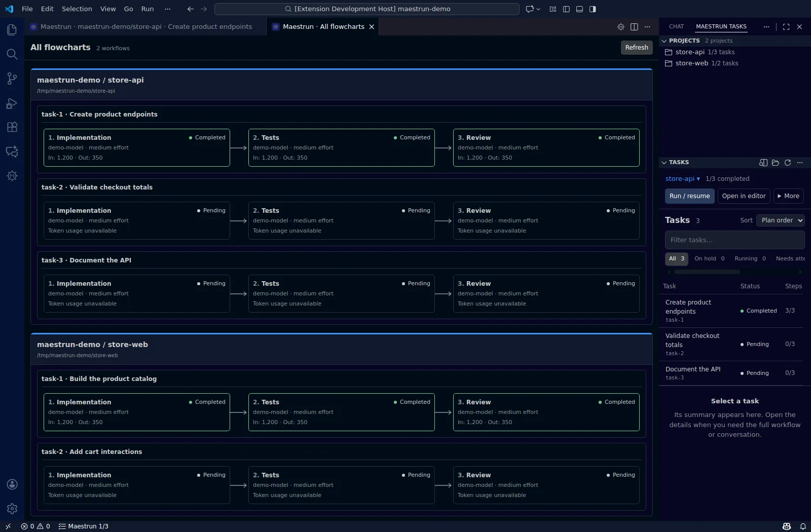This screenshot has width=811, height=532.
Task: Focus the Filter tasks input field
Action: click(x=734, y=240)
